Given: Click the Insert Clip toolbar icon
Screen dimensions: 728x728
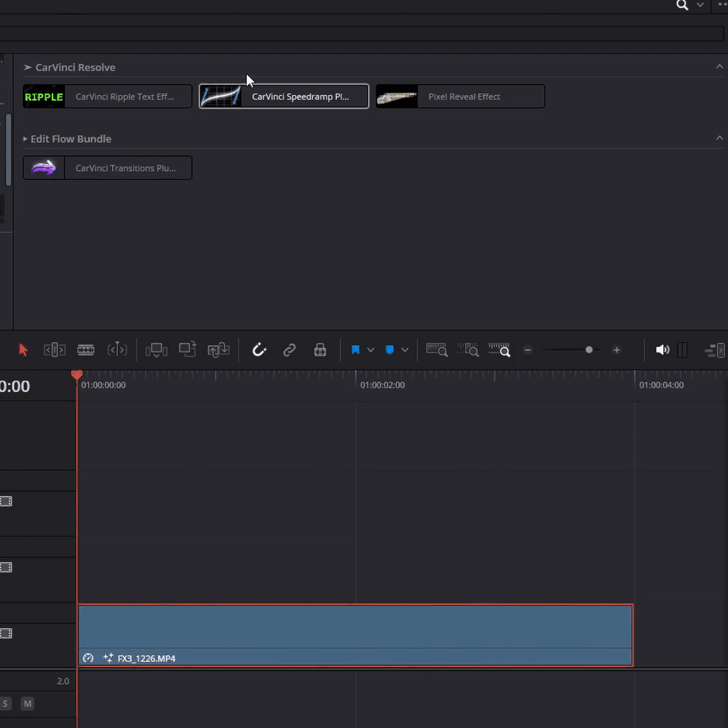Looking at the screenshot, I should pos(156,350).
